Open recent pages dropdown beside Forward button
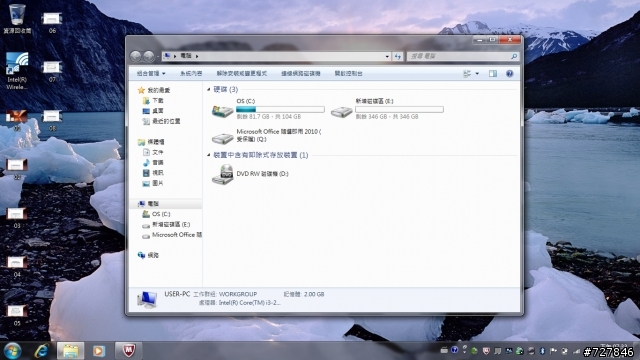This screenshot has height=360, width=640. pos(158,56)
